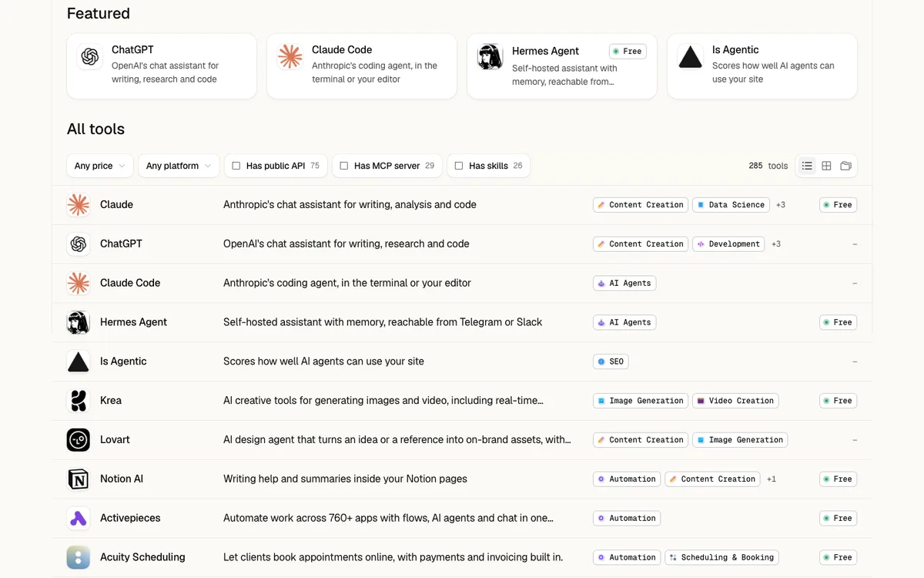Open the Krea tool name link

pyautogui.click(x=111, y=401)
